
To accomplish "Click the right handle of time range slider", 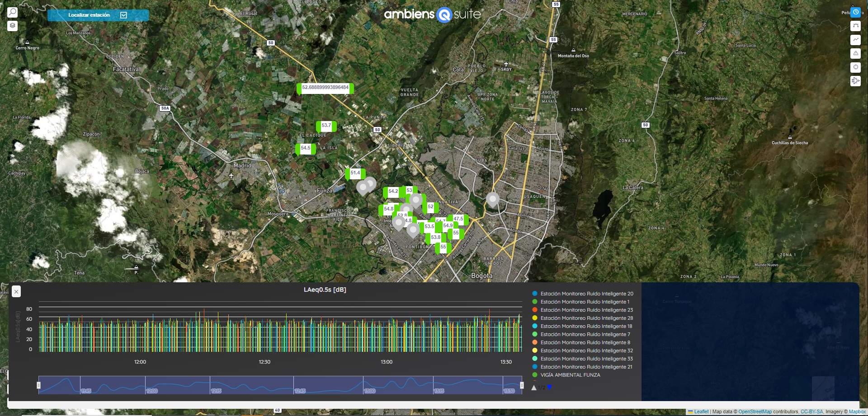I will tap(522, 385).
